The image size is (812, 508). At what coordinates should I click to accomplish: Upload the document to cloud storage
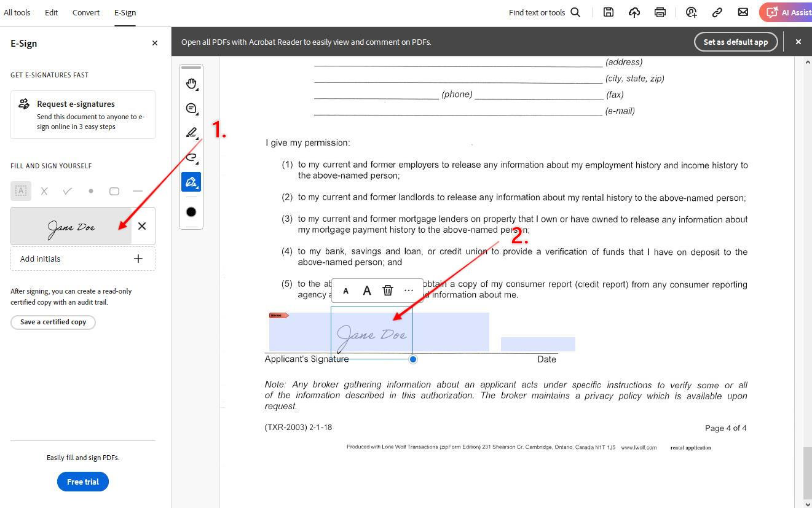(x=634, y=12)
